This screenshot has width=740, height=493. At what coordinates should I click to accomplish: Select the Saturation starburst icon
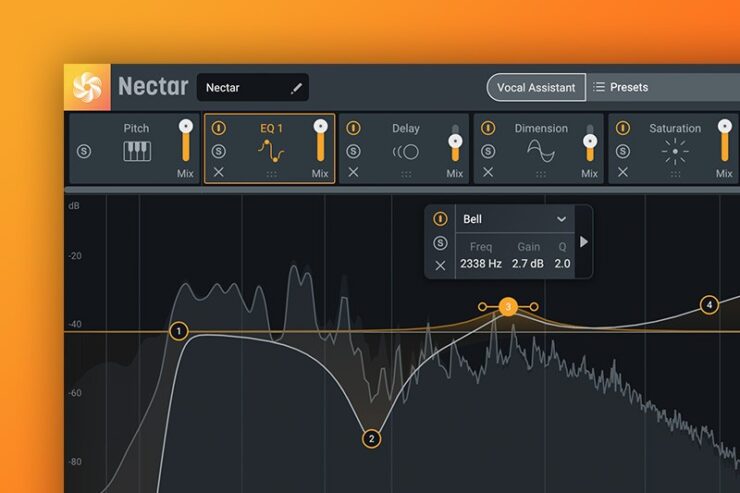click(x=675, y=151)
